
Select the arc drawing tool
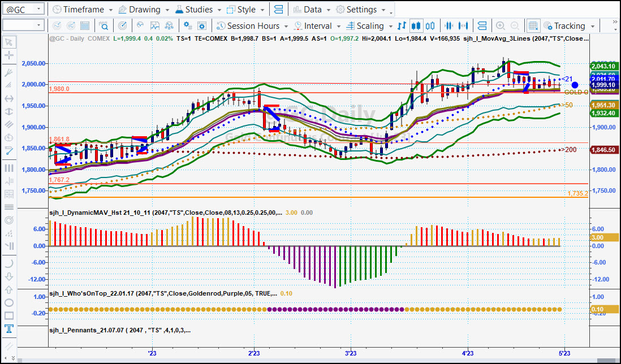coord(8,263)
